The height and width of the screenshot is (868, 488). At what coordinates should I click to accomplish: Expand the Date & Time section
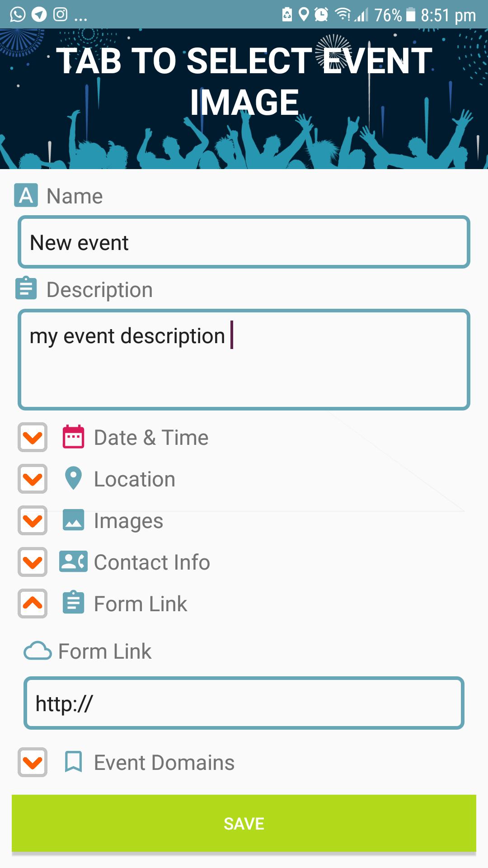(33, 437)
